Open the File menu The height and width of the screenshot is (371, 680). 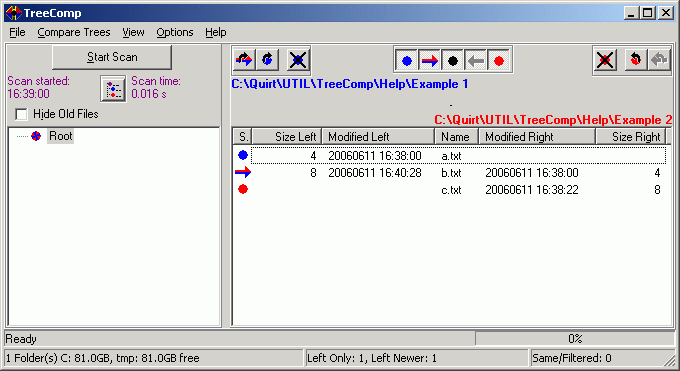pyautogui.click(x=17, y=33)
